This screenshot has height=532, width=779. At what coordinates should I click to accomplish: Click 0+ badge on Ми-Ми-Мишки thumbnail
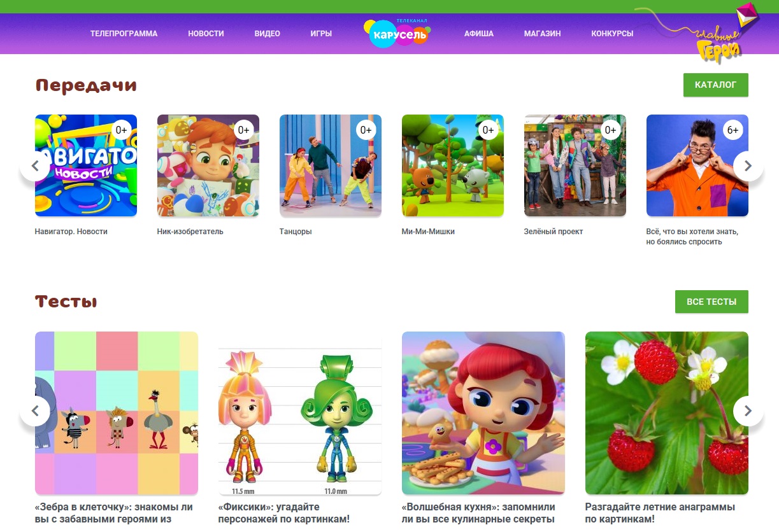[489, 130]
